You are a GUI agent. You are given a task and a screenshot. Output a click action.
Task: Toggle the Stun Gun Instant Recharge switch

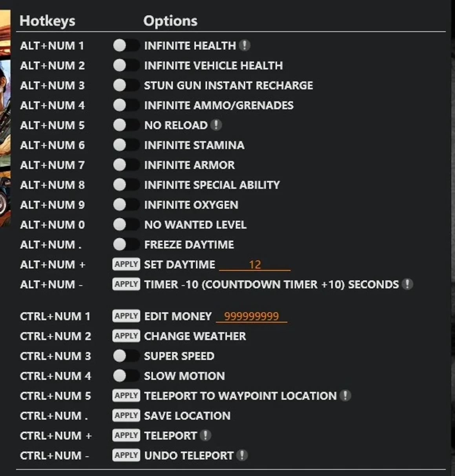pyautogui.click(x=126, y=85)
